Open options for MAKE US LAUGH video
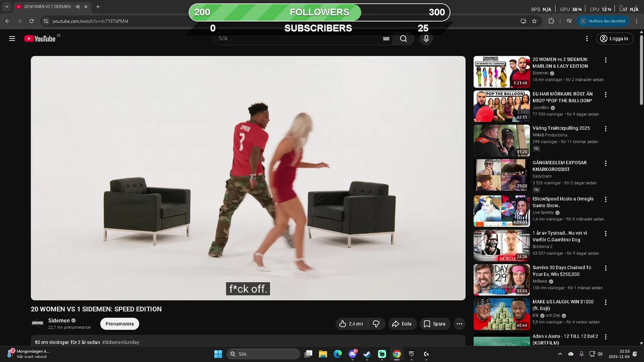The image size is (644, 362). [x=606, y=302]
